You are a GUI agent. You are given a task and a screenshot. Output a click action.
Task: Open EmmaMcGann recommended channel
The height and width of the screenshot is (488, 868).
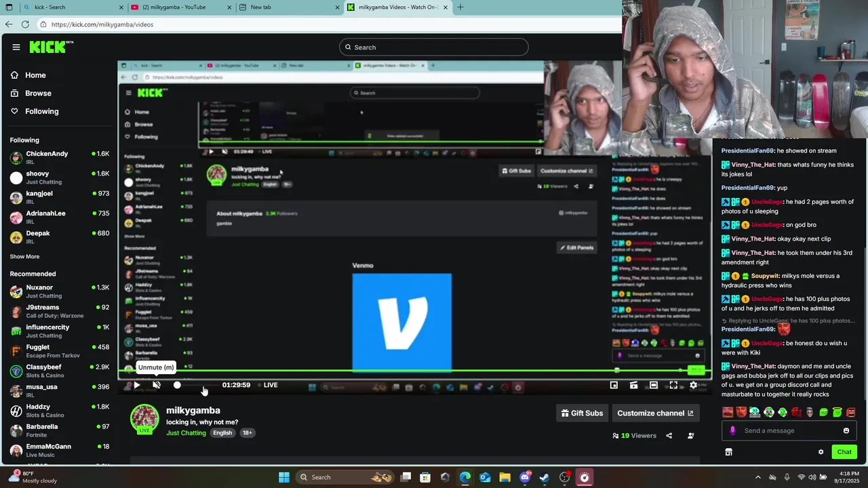coord(60,451)
